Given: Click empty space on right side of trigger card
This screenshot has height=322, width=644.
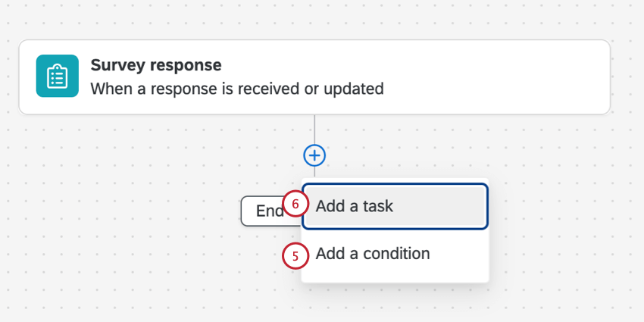Looking at the screenshot, I should click(515, 77).
